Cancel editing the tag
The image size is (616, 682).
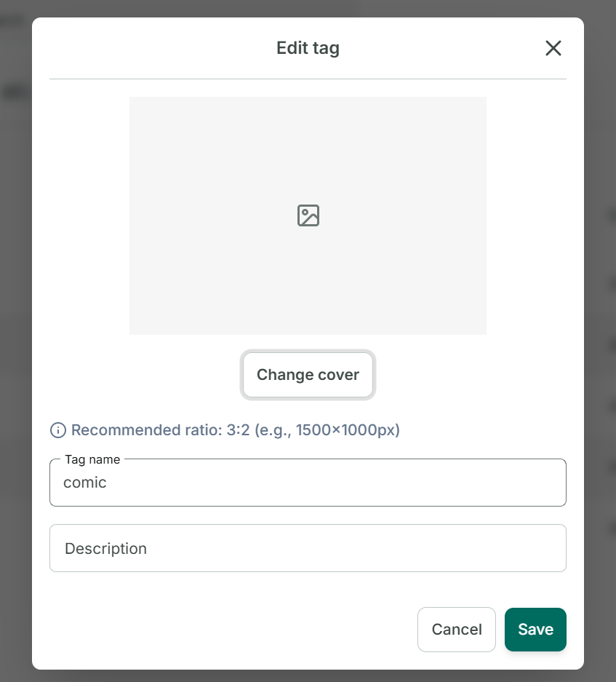point(457,630)
